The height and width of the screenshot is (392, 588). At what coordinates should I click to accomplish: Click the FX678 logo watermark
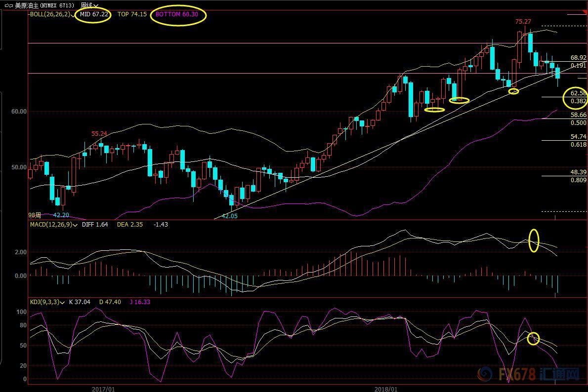pos(528,375)
